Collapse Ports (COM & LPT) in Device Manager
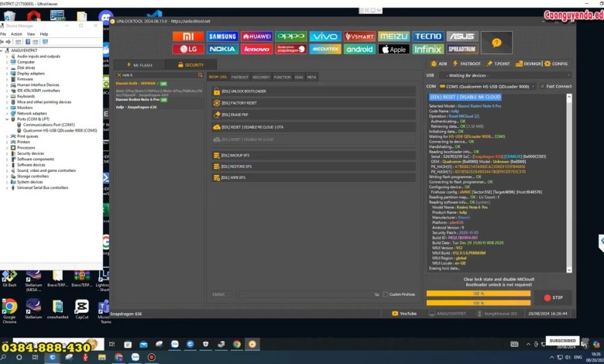 (7, 119)
